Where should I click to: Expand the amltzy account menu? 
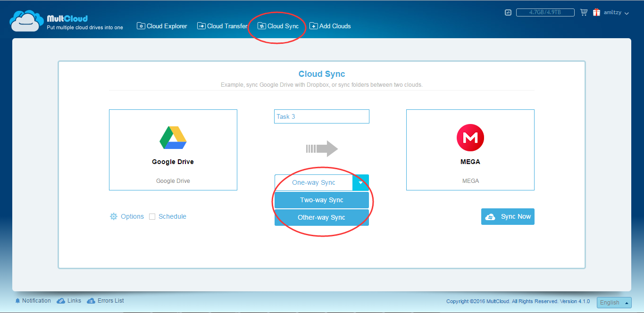pos(616,13)
